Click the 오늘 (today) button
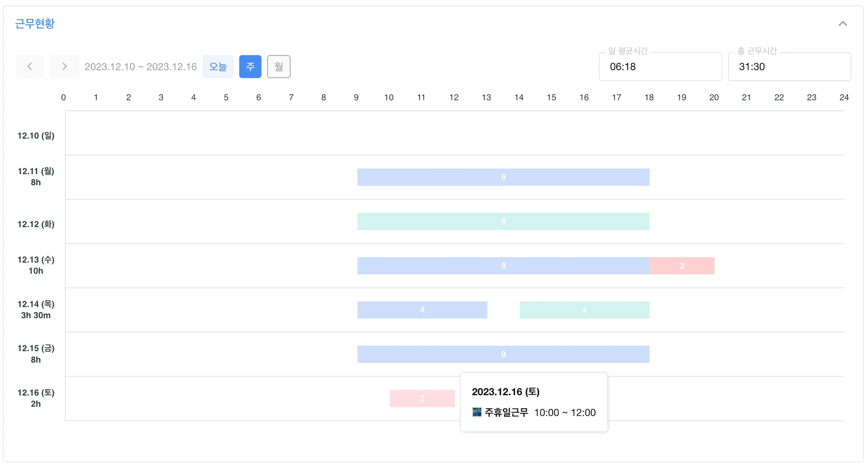Image resolution: width=868 pixels, height=465 pixels. (218, 66)
